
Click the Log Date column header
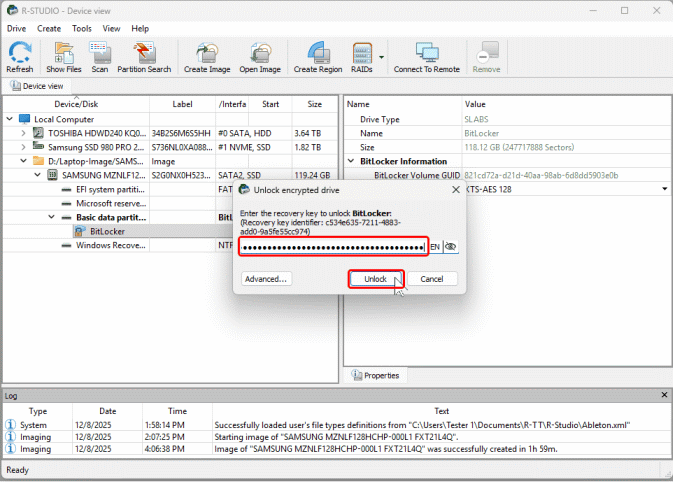tap(107, 411)
